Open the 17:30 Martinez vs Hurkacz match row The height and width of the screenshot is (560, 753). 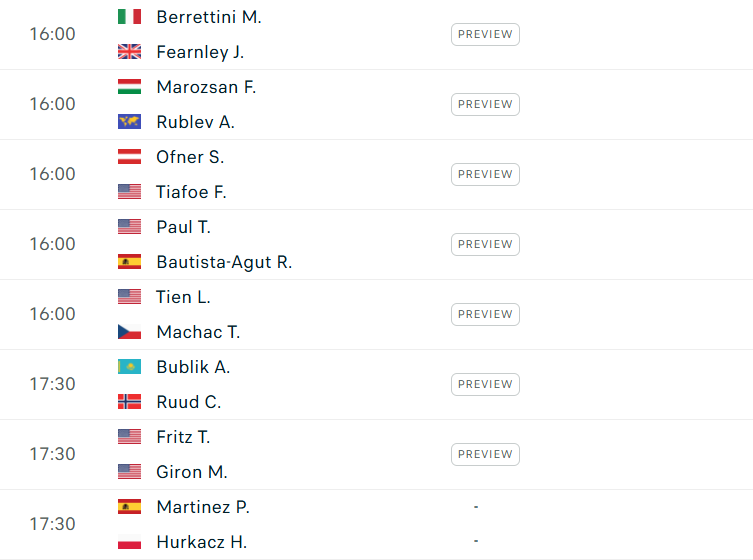pos(376,524)
